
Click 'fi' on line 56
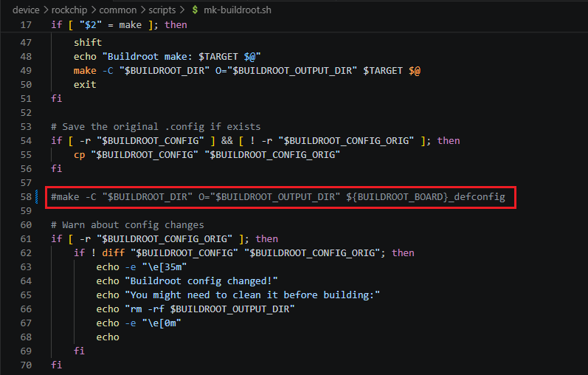(56, 169)
